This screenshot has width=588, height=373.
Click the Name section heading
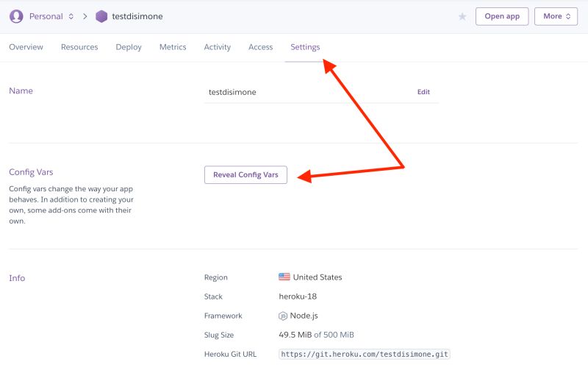(x=21, y=90)
